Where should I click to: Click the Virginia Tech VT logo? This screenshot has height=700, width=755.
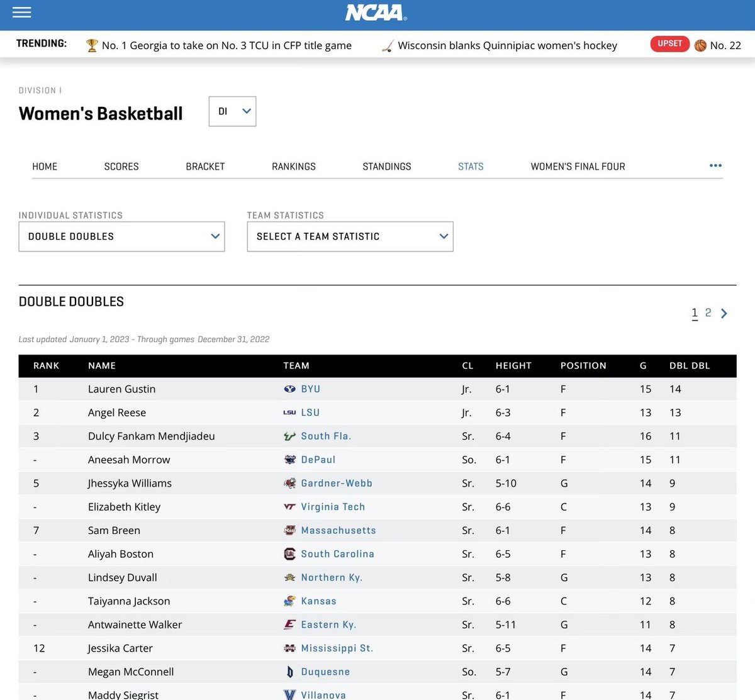click(289, 507)
